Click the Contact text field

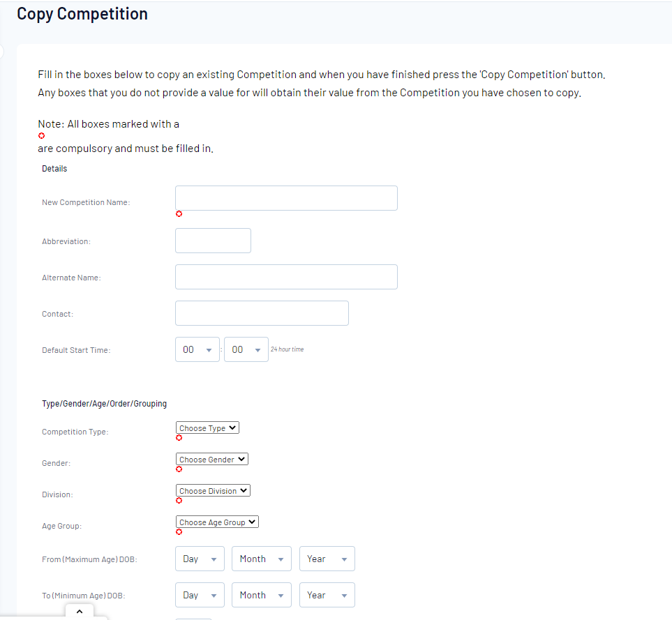(x=262, y=313)
